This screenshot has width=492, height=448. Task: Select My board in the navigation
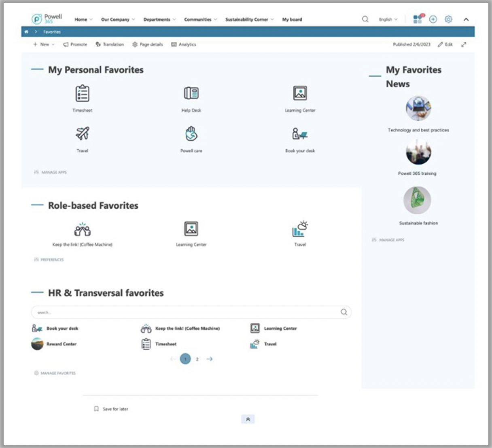pyautogui.click(x=292, y=19)
